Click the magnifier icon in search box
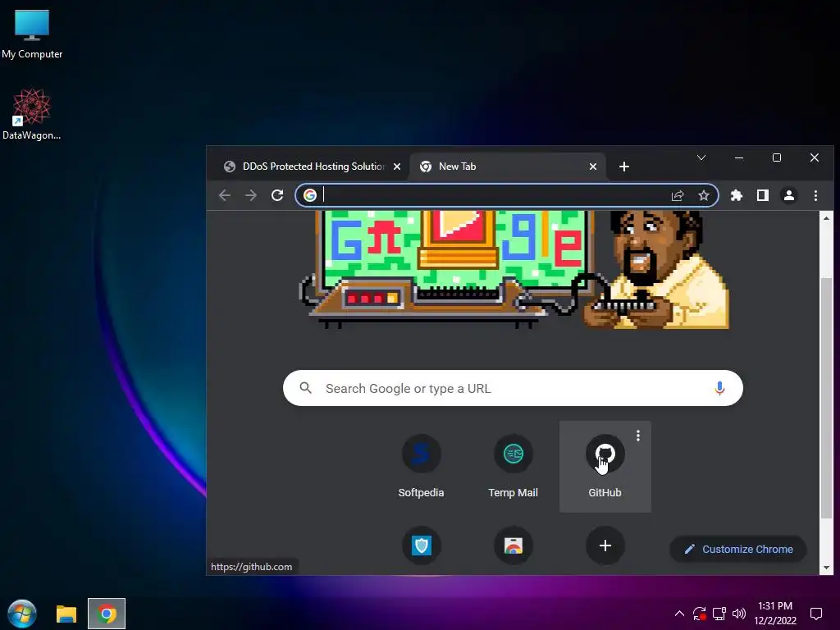The width and height of the screenshot is (840, 630). click(x=305, y=388)
